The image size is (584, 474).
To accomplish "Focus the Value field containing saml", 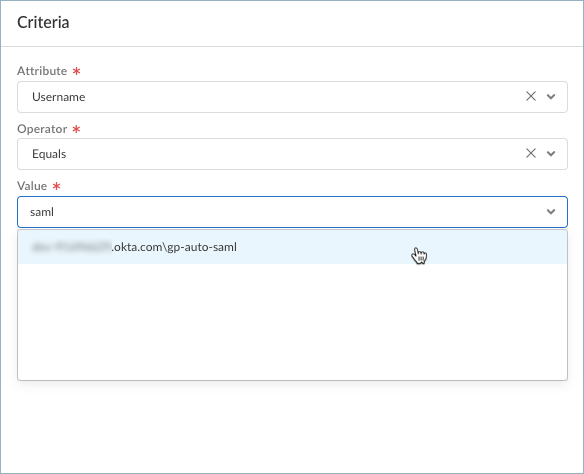I will [279, 212].
